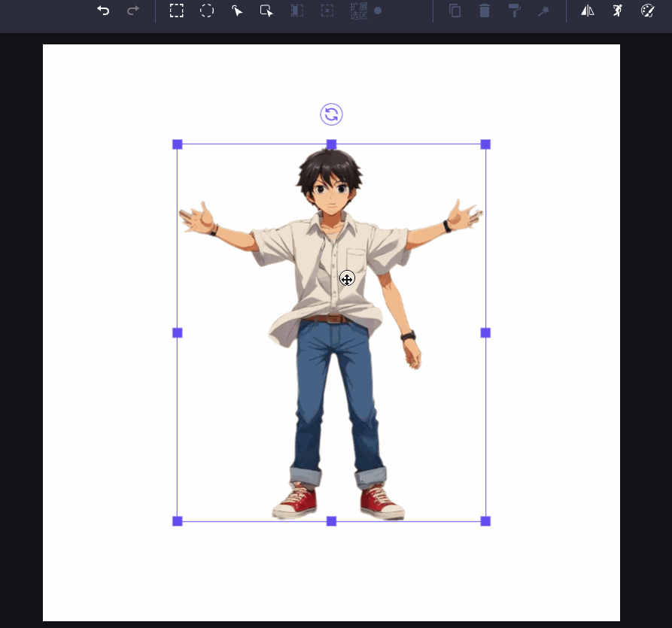This screenshot has width=672, height=628.
Task: Select the elliptical marquee selection tool
Action: click(207, 11)
